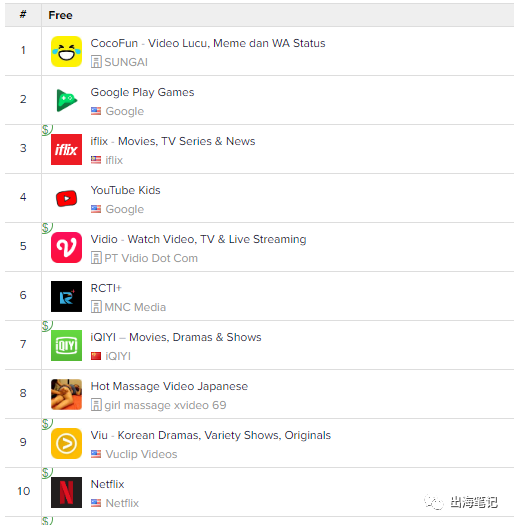The image size is (514, 525).
Task: Select the red iflix app icon
Action: point(66,149)
